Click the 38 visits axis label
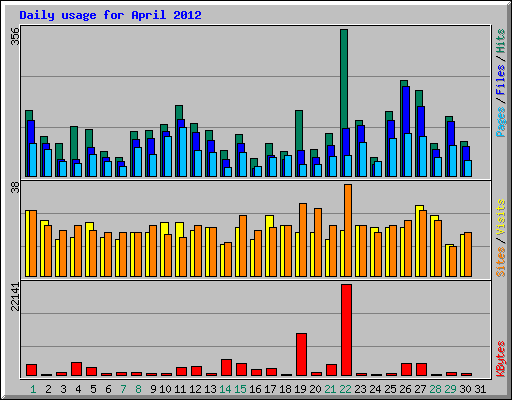 click(x=15, y=188)
